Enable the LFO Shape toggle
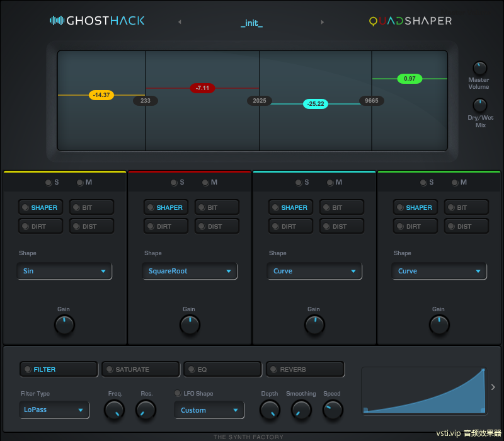 (x=178, y=394)
